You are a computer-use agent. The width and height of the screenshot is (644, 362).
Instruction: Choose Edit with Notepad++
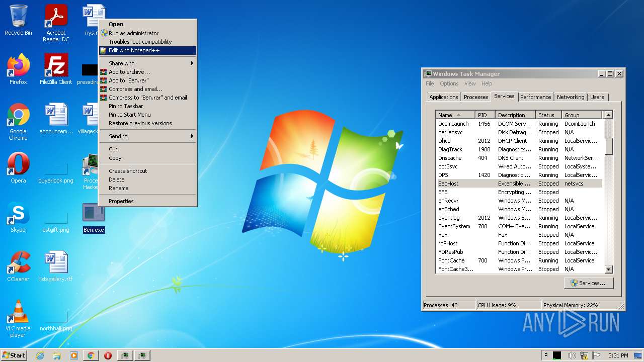click(x=147, y=50)
